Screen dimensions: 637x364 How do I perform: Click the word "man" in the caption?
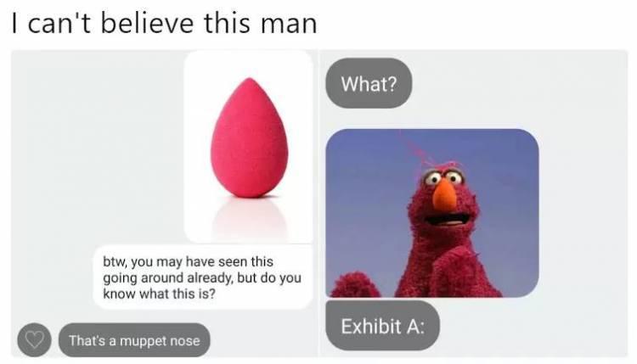click(289, 25)
